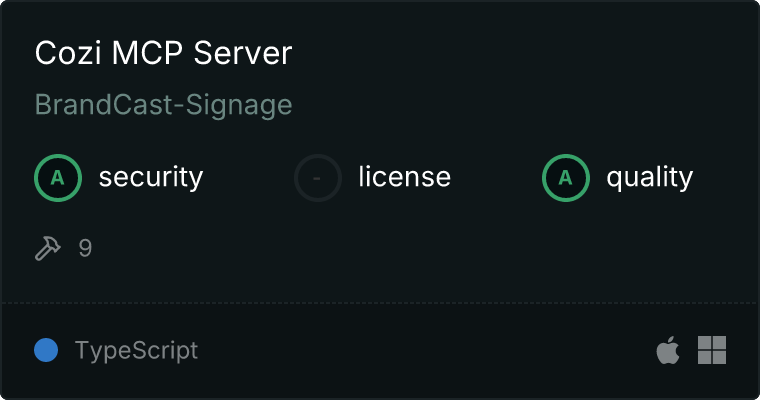
Task: Click the license dash grade badge
Action: tap(318, 178)
